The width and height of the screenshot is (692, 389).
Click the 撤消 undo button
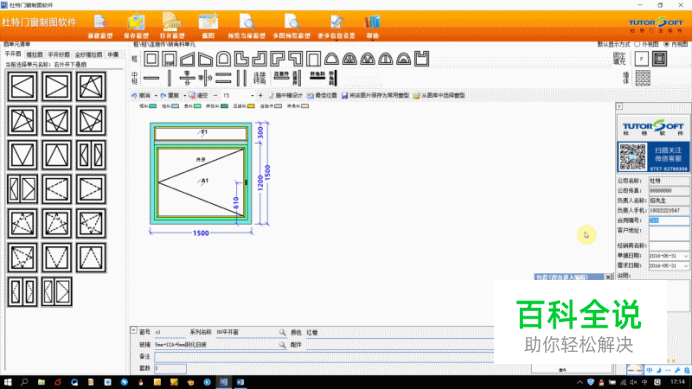tap(141, 95)
